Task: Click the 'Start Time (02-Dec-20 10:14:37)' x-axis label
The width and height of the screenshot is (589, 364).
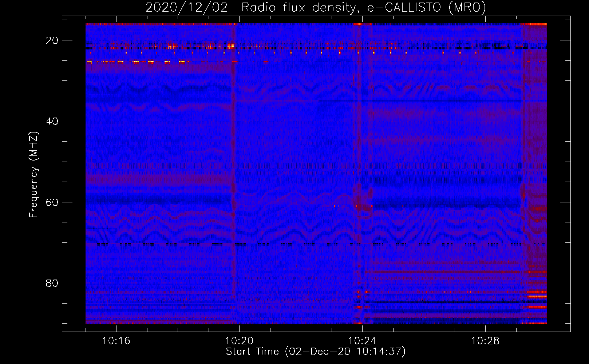Action: pyautogui.click(x=316, y=352)
